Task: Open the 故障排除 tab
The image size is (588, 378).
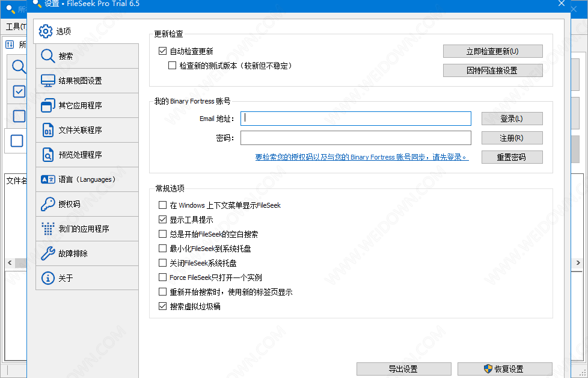Action: 87,253
